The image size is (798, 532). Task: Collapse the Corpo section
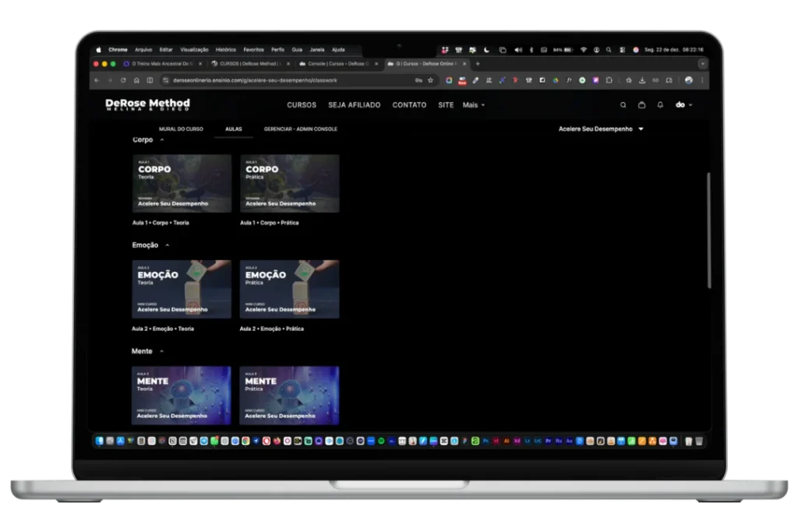(x=162, y=140)
